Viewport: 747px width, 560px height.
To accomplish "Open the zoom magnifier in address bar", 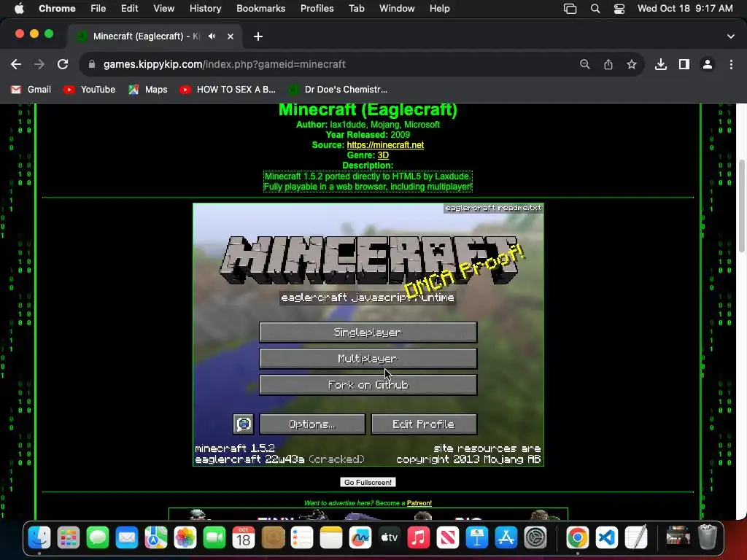I will click(584, 64).
